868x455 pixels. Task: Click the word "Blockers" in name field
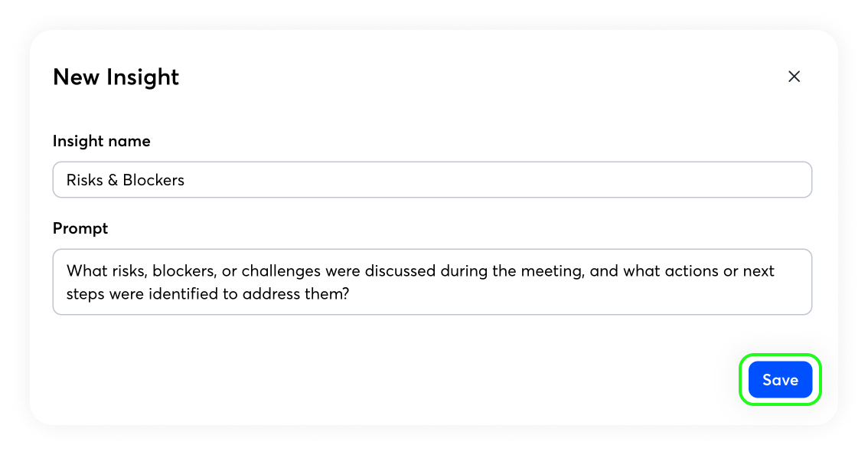pyautogui.click(x=154, y=181)
